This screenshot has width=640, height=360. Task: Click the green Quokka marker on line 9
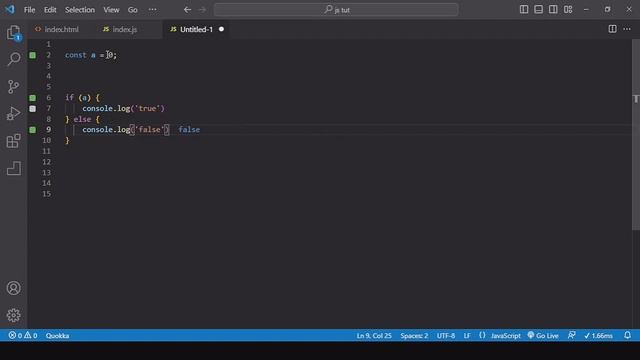click(33, 130)
